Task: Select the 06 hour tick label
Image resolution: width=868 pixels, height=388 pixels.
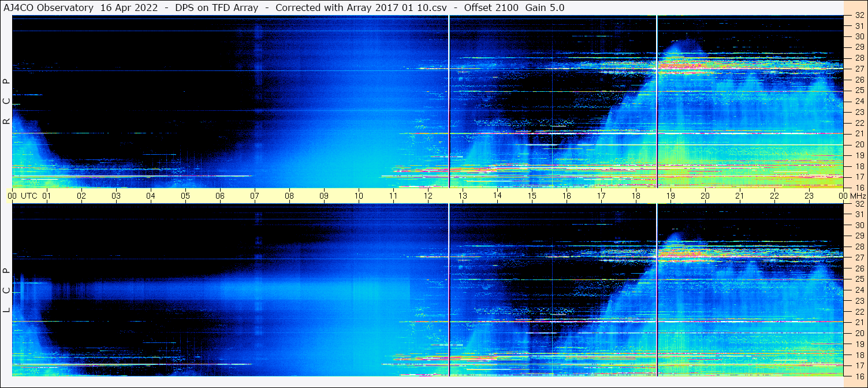Action: 220,196
